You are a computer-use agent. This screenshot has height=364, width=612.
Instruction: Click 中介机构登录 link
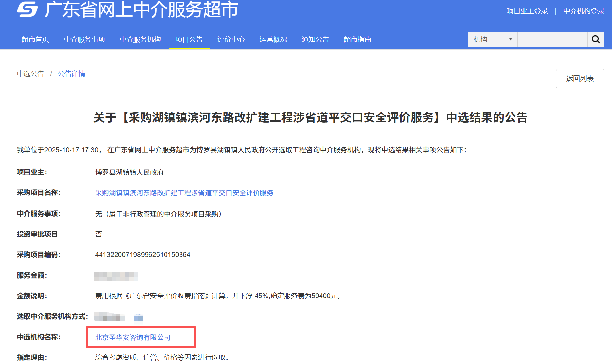click(584, 11)
